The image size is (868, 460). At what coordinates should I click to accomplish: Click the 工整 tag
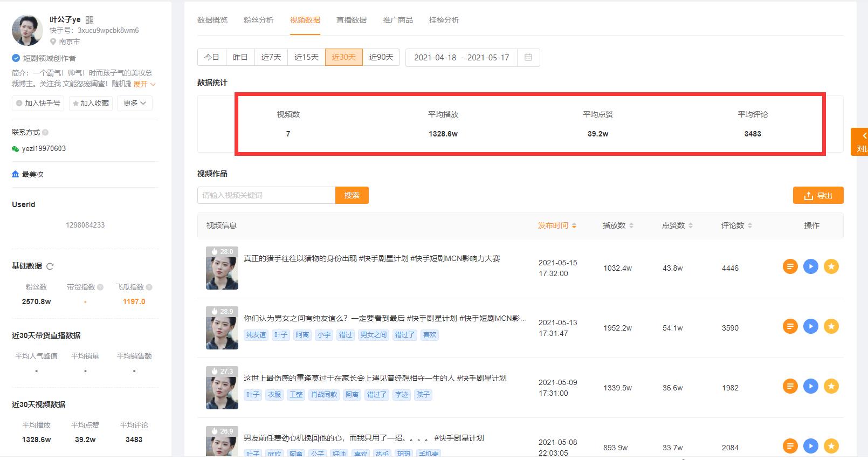coord(296,395)
